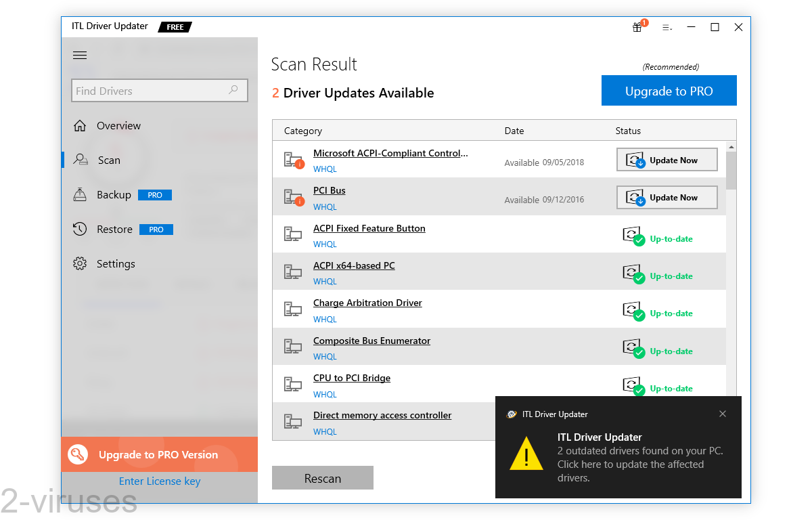This screenshot has height=520, width=812.
Task: Open Microsoft ACPI-Compliant Control driver name
Action: [390, 153]
